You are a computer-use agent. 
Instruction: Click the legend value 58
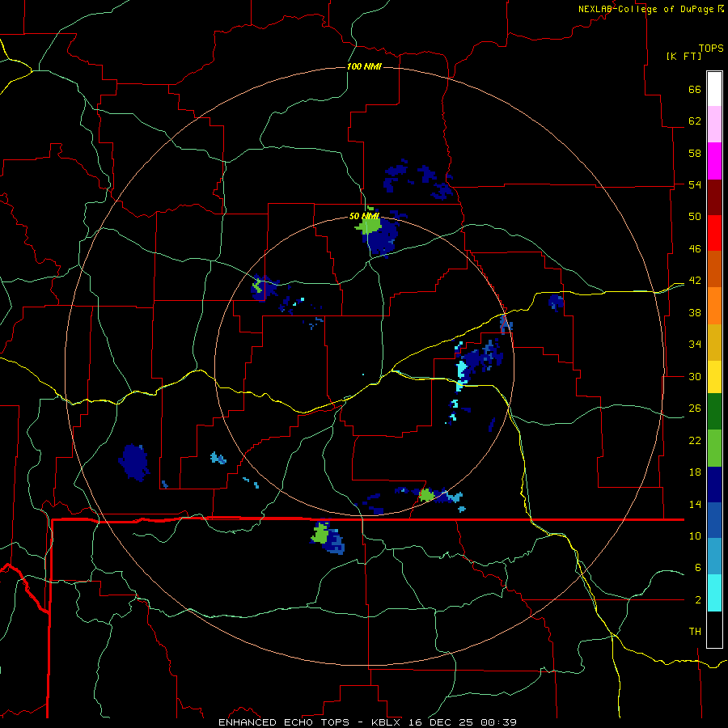point(695,153)
